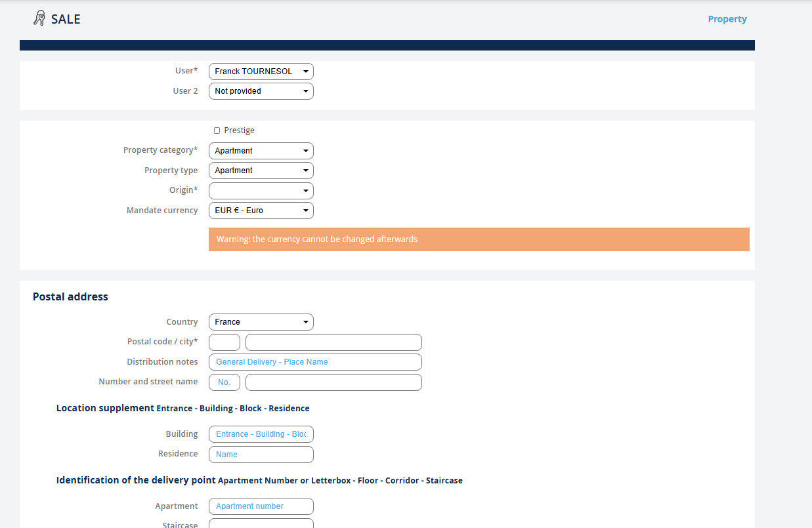Click the Staircase input field

point(261,523)
